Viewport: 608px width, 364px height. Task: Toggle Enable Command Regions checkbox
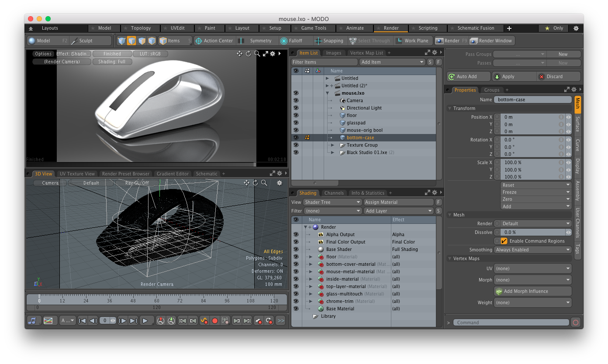[504, 241]
